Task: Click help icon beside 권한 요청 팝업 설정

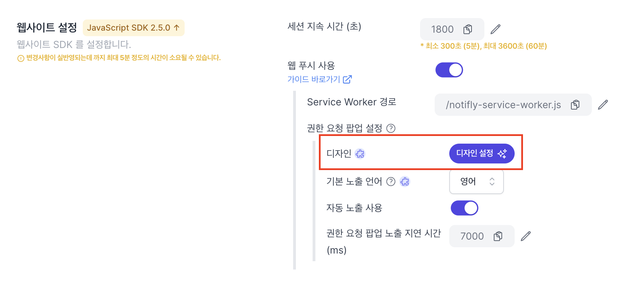Action: [x=391, y=128]
